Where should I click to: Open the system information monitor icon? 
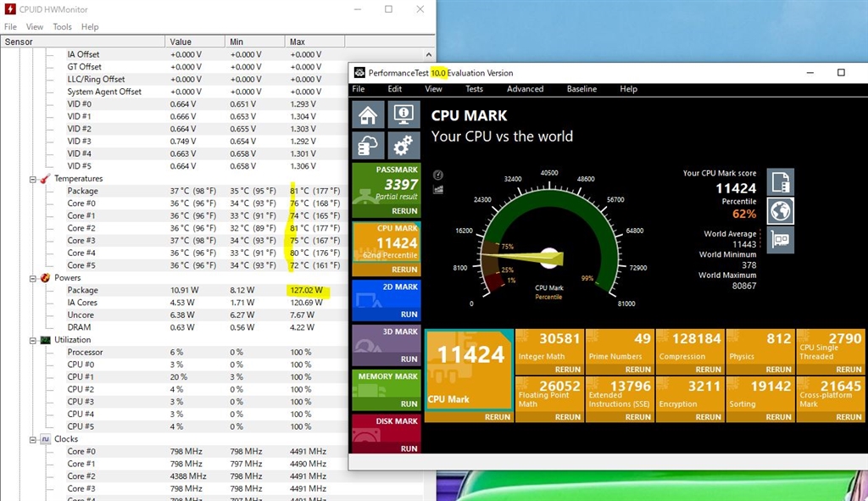[x=403, y=114]
